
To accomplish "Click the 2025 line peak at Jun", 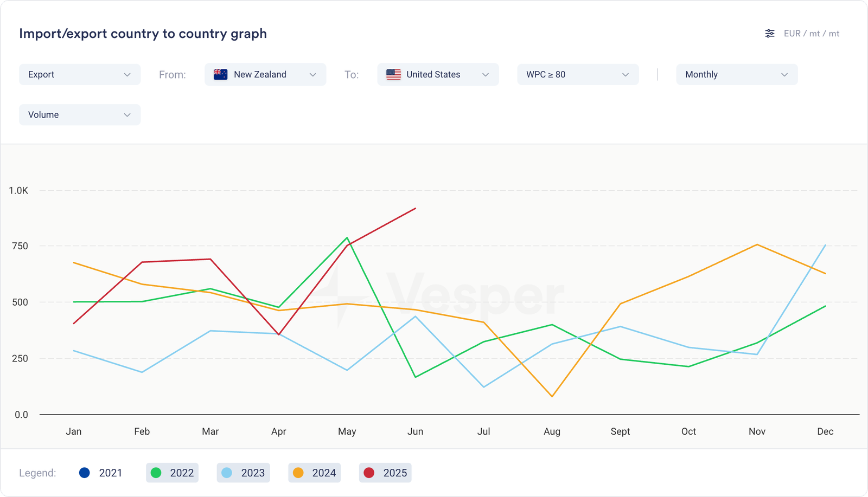I will point(415,208).
